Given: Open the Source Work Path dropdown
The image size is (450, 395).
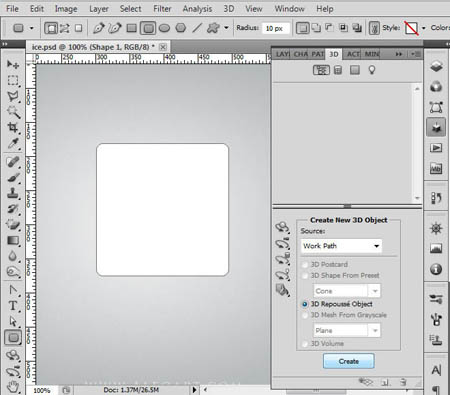Looking at the screenshot, I should point(341,246).
